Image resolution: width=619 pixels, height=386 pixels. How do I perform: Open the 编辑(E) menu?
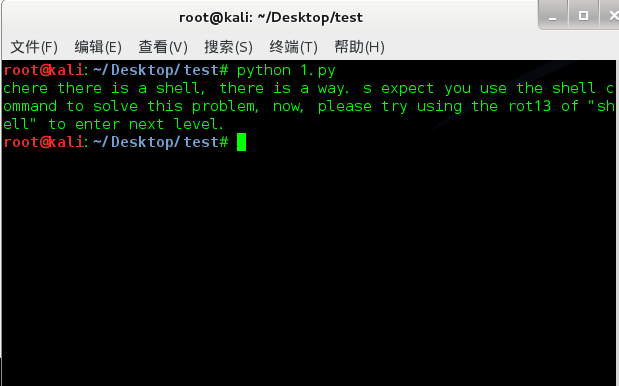click(x=98, y=47)
